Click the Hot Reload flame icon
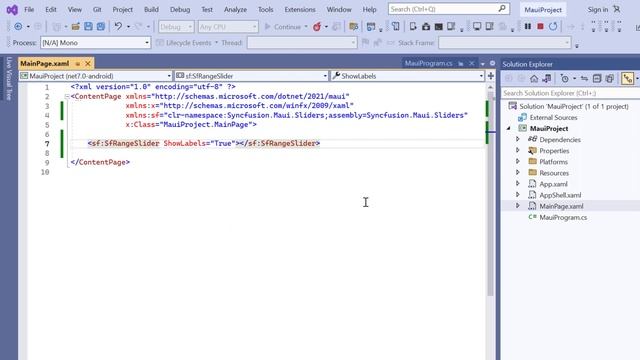The height and width of the screenshot is (360, 640). pos(317,27)
